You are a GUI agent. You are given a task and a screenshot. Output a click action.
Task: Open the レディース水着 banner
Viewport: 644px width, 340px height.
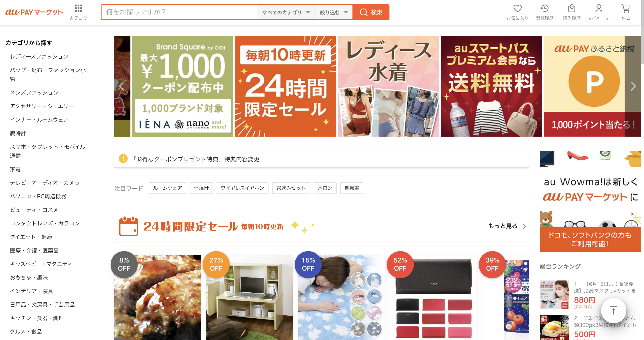tap(388, 86)
